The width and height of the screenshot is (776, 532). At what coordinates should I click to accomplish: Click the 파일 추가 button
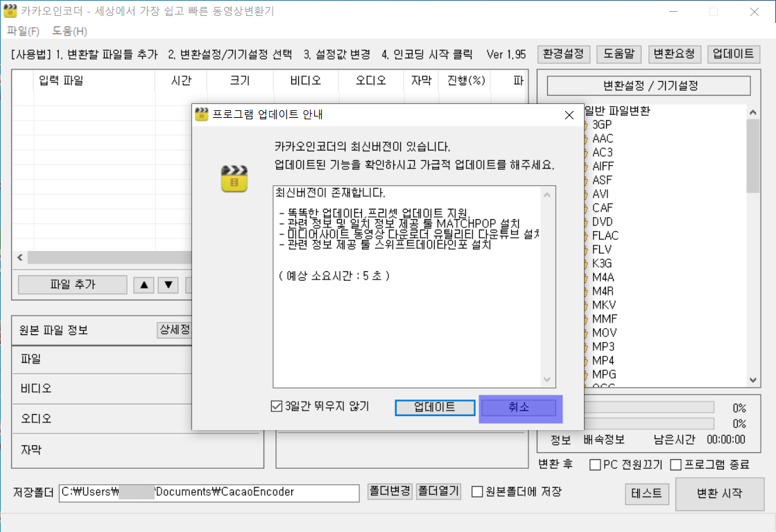click(x=73, y=284)
